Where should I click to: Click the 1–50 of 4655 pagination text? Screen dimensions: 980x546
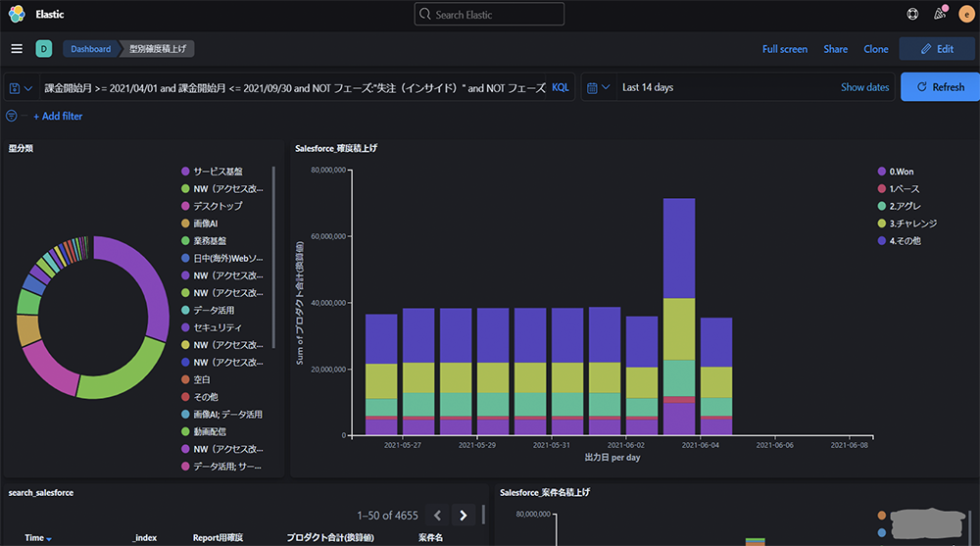(387, 516)
